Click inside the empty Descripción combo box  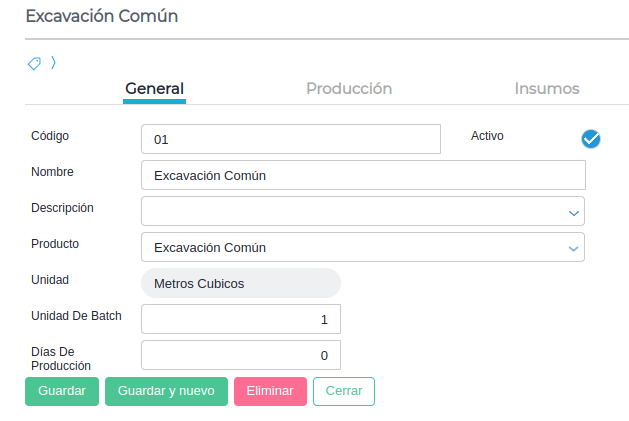tap(350, 211)
